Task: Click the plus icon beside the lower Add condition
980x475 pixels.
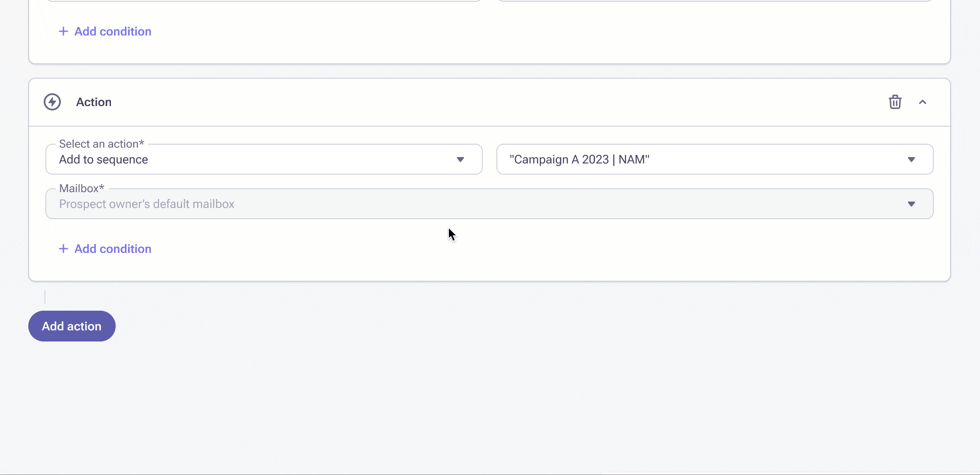Action: click(63, 249)
